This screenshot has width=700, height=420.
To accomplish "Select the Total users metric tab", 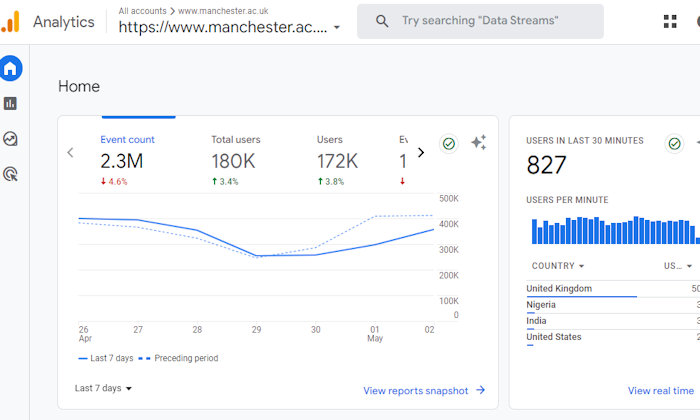I will tap(236, 161).
